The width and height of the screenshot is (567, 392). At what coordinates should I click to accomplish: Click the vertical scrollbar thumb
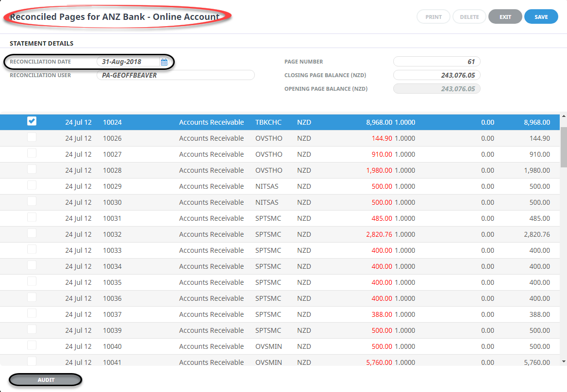click(x=564, y=147)
